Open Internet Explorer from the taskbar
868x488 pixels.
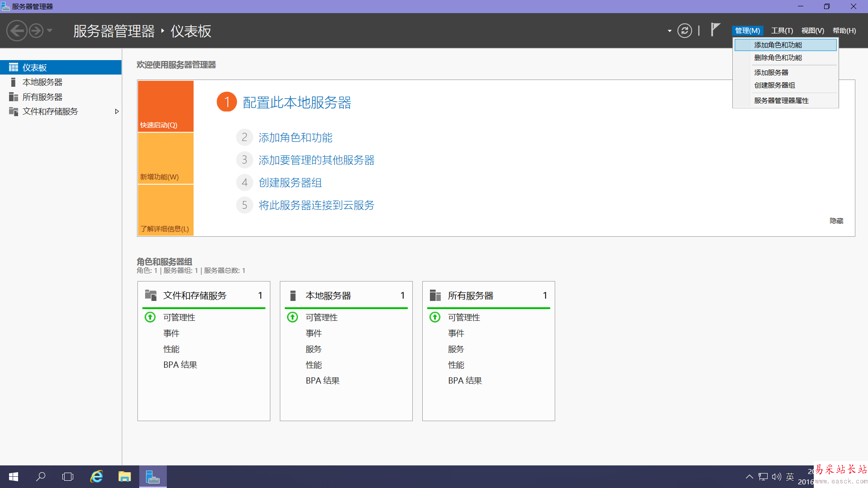[97, 476]
